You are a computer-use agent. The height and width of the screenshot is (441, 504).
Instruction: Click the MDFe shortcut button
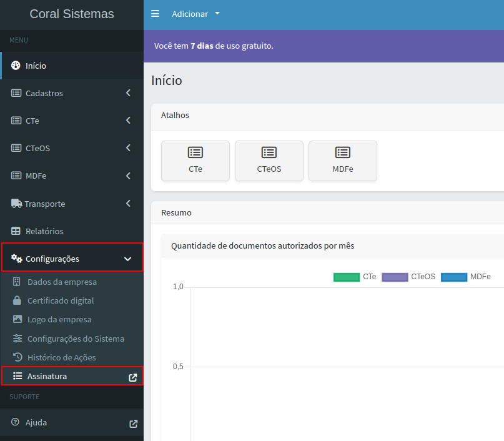[343, 161]
